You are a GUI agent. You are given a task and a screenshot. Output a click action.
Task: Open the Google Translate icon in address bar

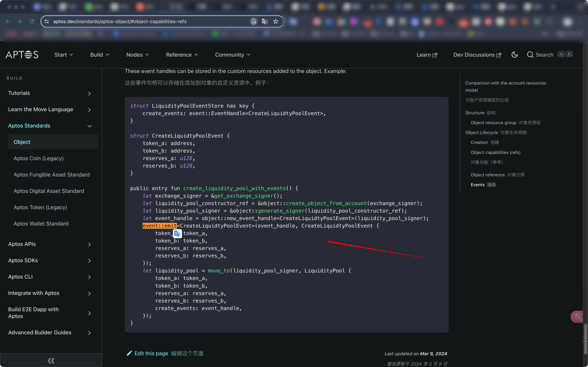(x=265, y=21)
